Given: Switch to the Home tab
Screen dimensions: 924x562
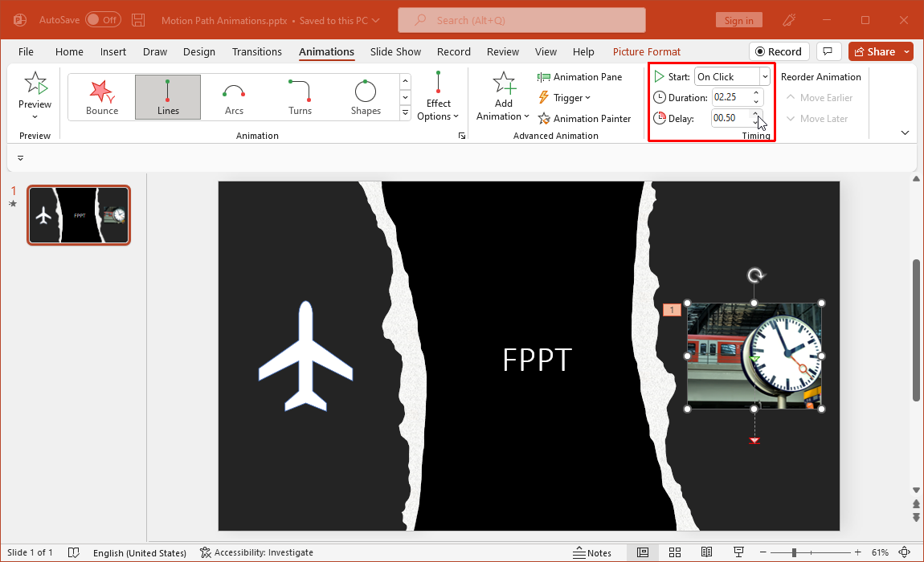Looking at the screenshot, I should pos(69,52).
